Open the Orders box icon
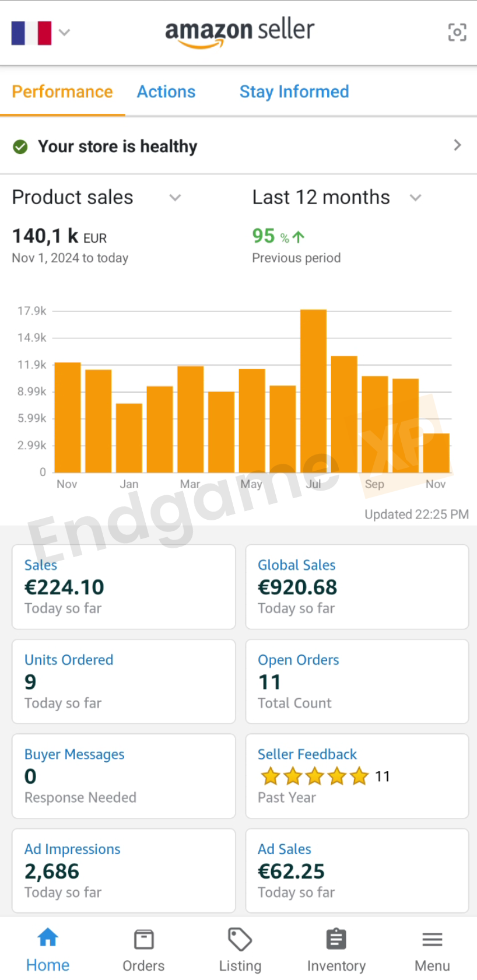Image resolution: width=477 pixels, height=980 pixels. coord(143,939)
